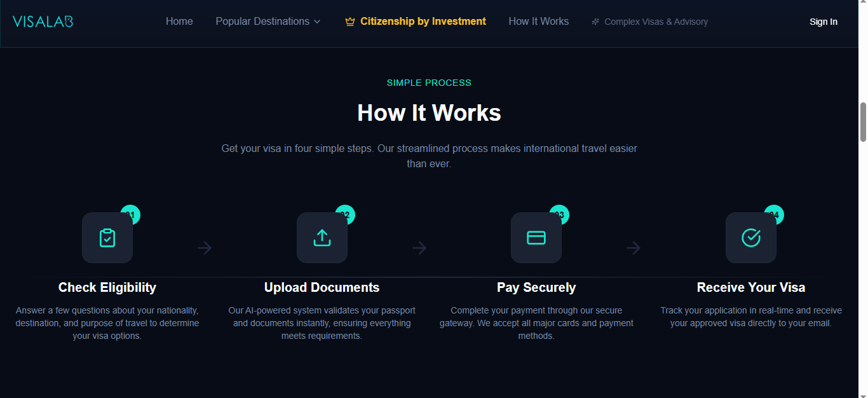
Task: Click the step 04 number badge
Action: coord(774,215)
